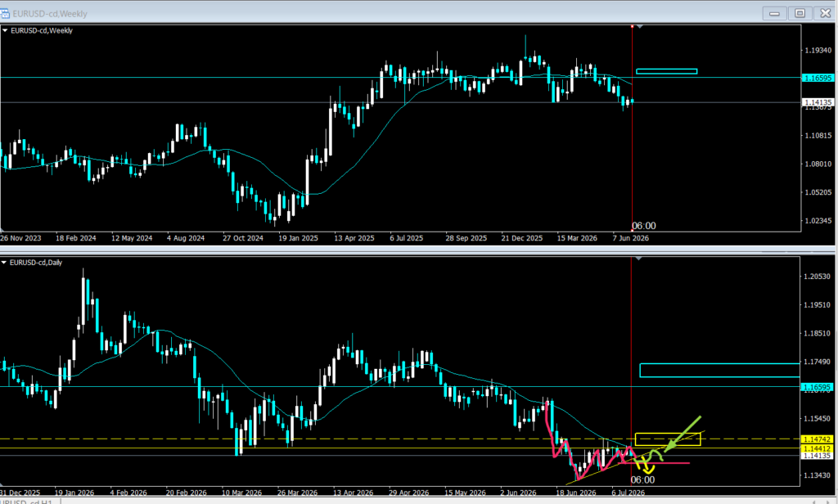Click date 18 Jun 2026 on Daily axis

point(576,493)
